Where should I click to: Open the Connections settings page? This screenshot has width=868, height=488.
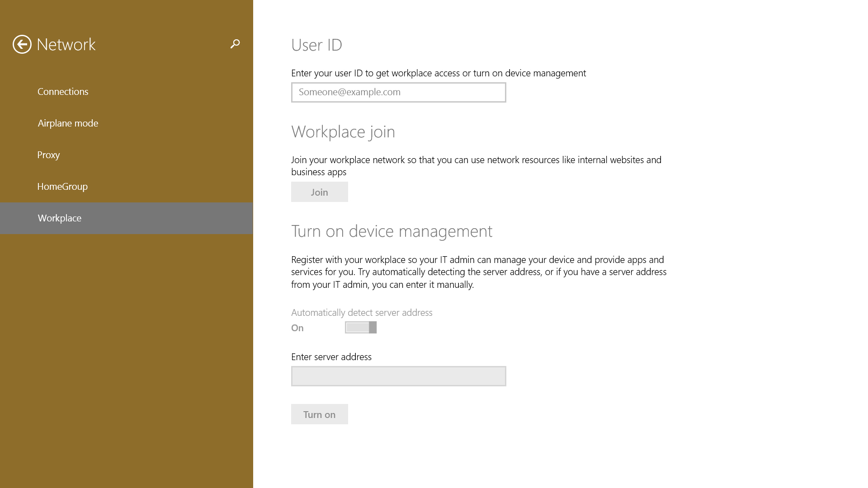(63, 91)
